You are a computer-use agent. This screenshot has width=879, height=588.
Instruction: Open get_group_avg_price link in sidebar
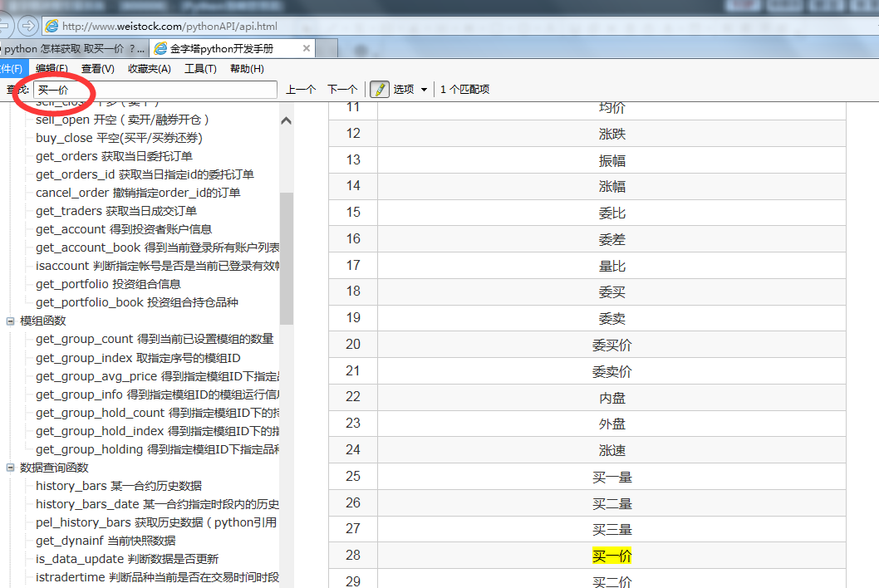(157, 376)
